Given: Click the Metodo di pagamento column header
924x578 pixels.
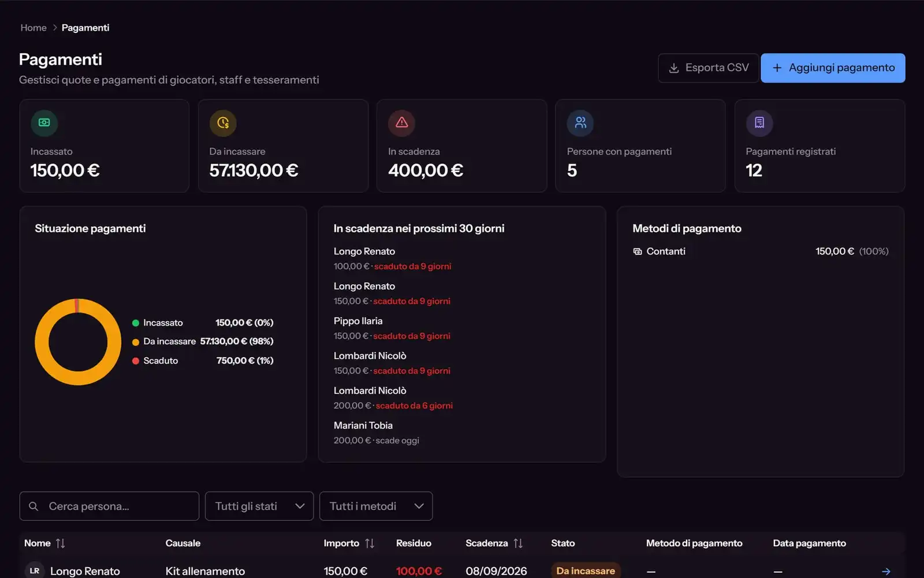Looking at the screenshot, I should click(694, 543).
